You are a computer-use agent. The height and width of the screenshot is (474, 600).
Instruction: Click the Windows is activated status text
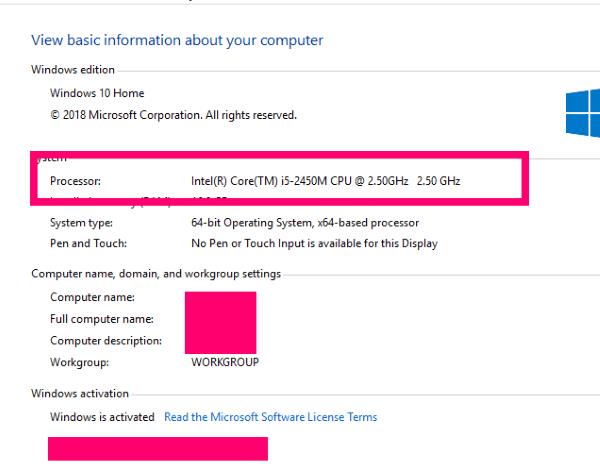(102, 417)
